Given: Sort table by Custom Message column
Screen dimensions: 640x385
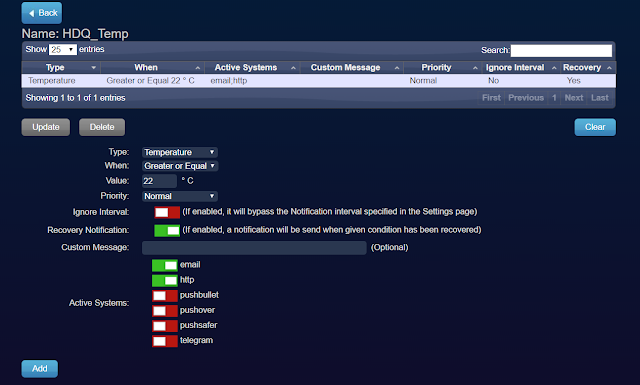Looking at the screenshot, I should click(x=351, y=67).
